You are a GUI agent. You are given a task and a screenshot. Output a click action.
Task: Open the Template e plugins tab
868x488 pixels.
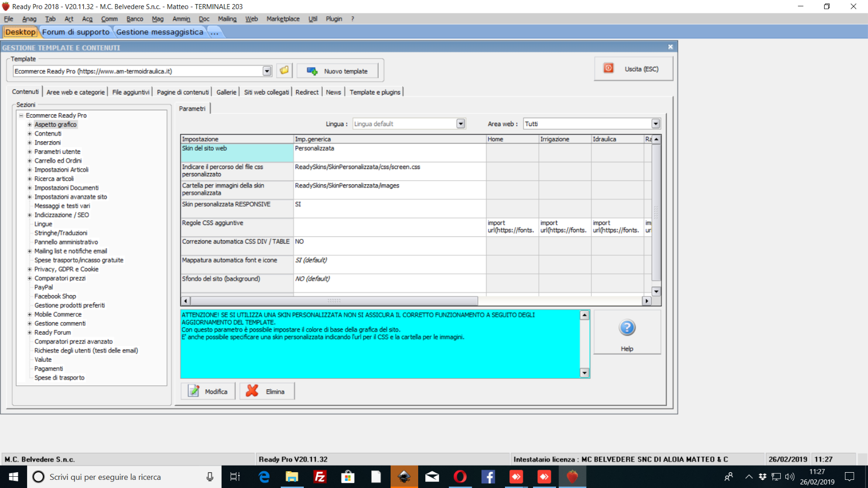click(375, 92)
